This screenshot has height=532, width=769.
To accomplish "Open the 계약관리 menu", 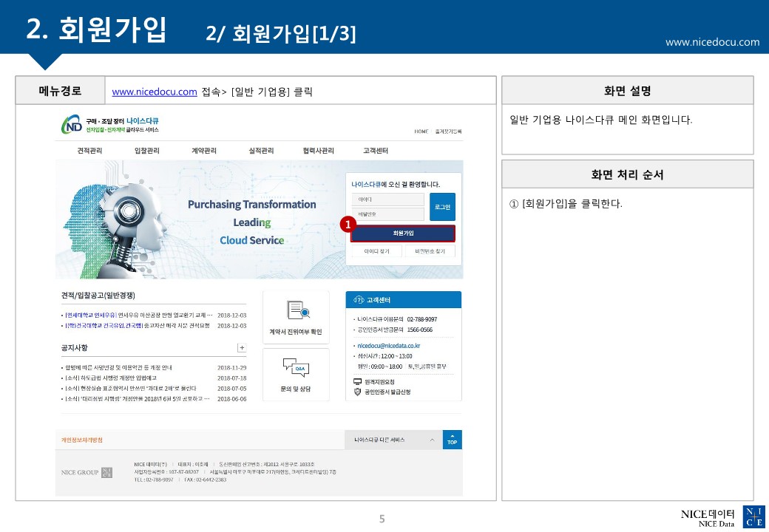I will tap(204, 151).
